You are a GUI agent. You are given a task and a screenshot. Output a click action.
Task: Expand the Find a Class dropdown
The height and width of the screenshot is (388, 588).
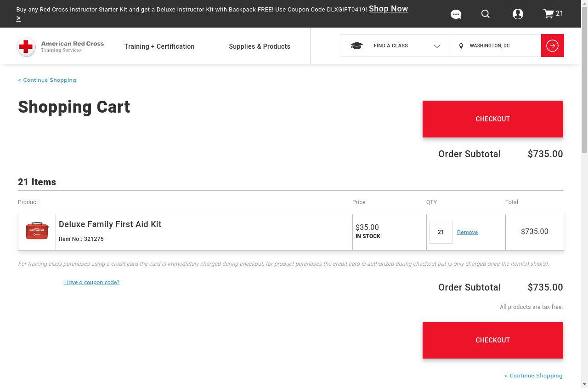tap(437, 46)
